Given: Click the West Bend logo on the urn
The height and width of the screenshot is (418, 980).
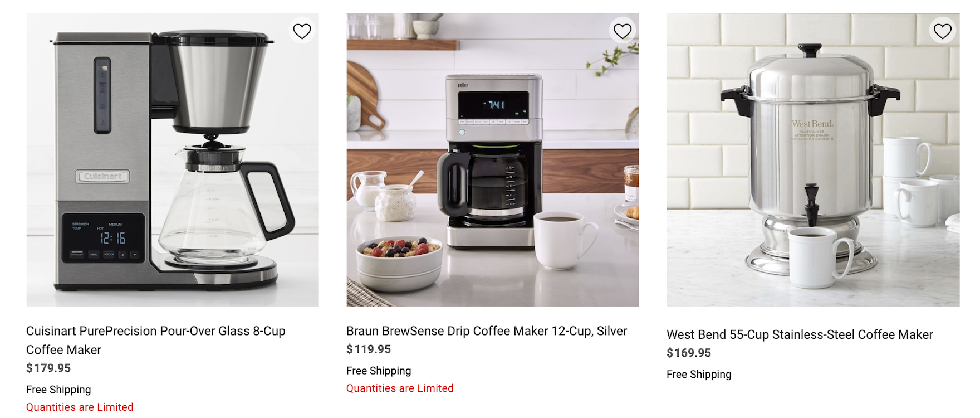Looking at the screenshot, I should point(812,124).
